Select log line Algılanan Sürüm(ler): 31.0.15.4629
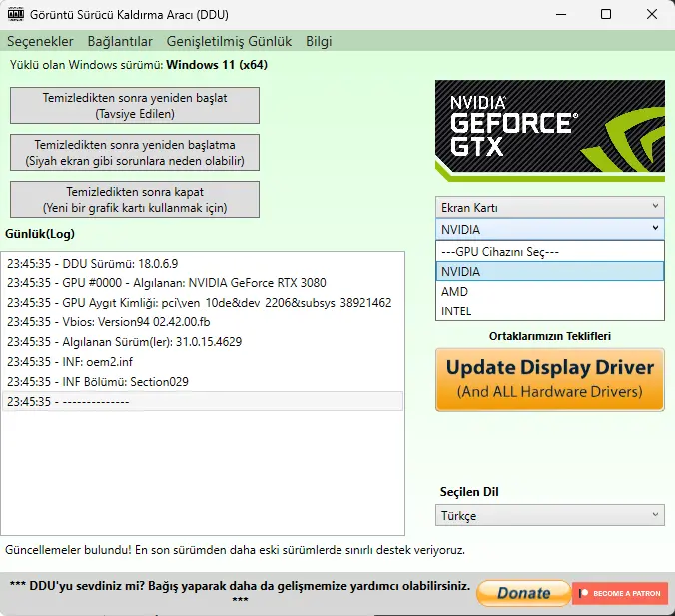The image size is (675, 616). pyautogui.click(x=203, y=342)
